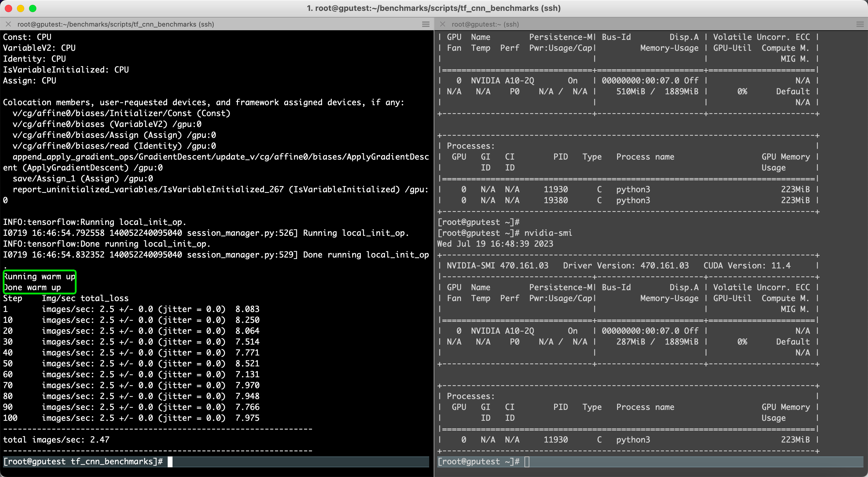Select the highlighted 'Running warm up' text
868x477 pixels.
39,276
